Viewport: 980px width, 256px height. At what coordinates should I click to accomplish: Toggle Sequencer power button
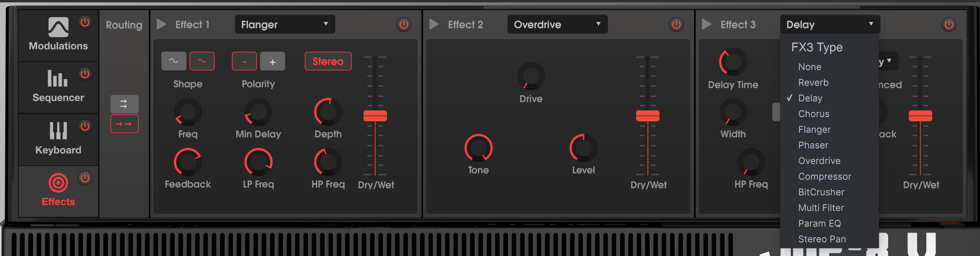pyautogui.click(x=85, y=74)
